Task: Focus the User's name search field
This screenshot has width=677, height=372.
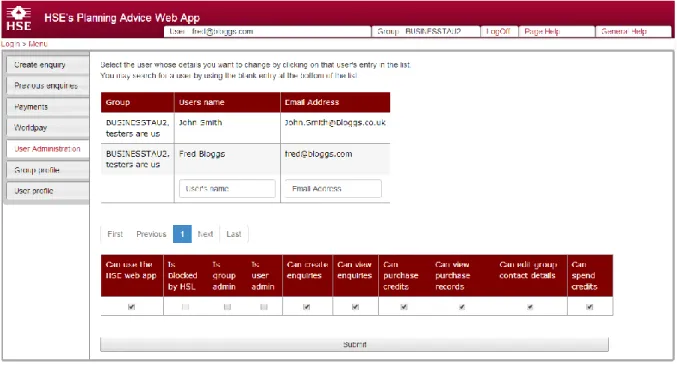Action: [227, 189]
